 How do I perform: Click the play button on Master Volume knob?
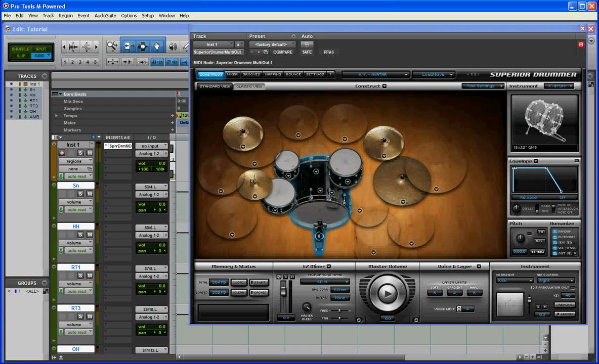tap(388, 293)
